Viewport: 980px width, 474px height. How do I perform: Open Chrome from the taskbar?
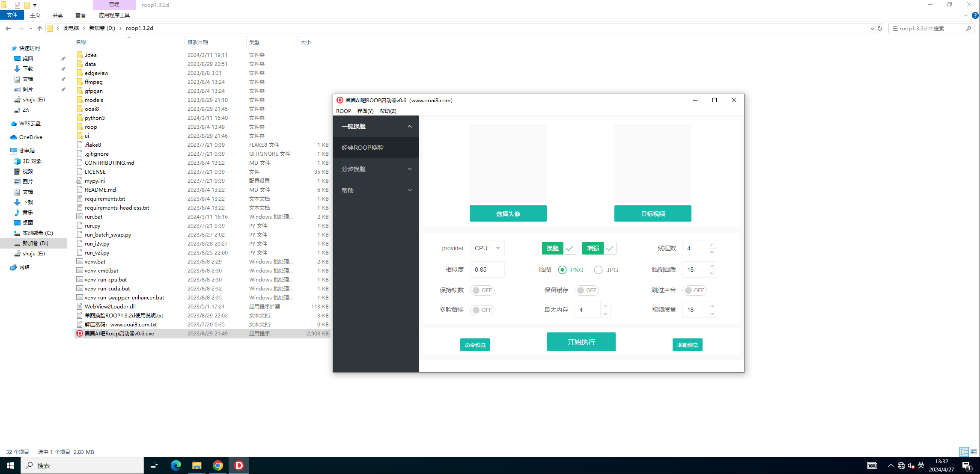218,465
